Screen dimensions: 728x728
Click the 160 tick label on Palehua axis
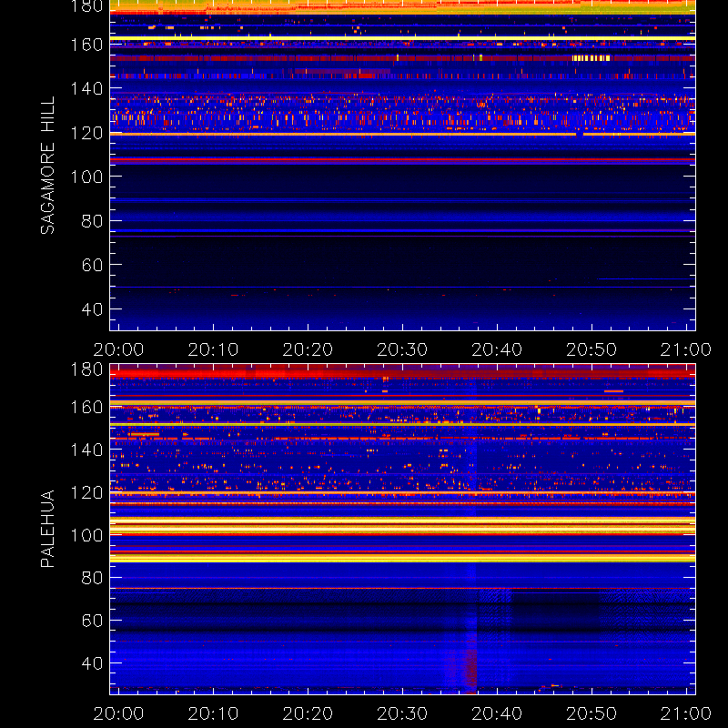86,407
